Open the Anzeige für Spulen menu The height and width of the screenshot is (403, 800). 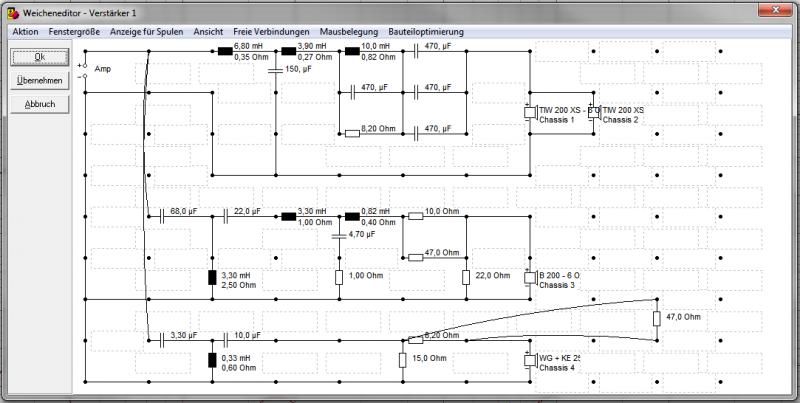[x=146, y=32]
